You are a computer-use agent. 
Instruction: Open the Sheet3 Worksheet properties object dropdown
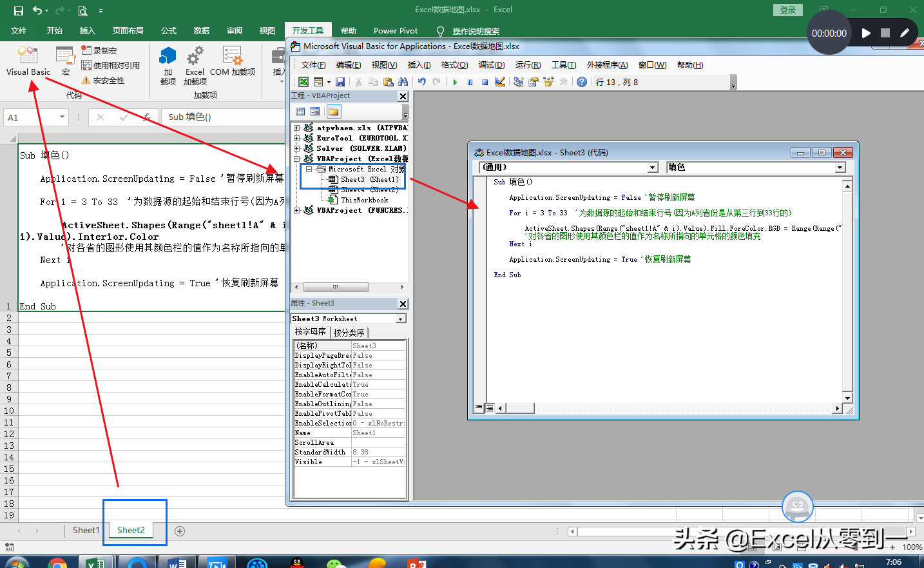tap(401, 318)
